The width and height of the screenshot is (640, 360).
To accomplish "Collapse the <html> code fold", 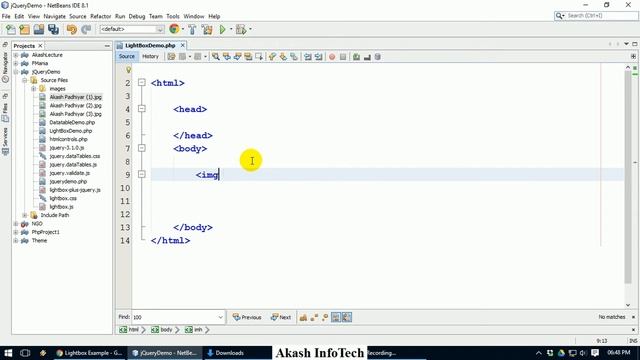I will 142,82.
